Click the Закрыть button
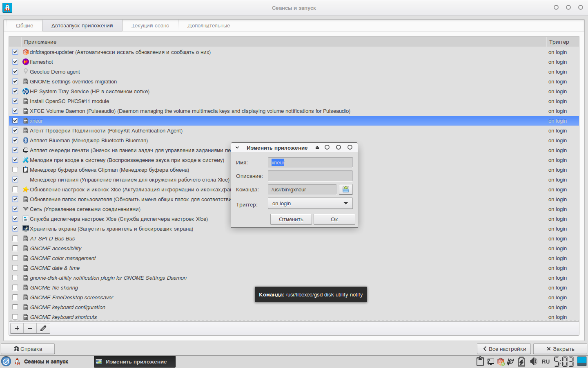The image size is (588, 368). point(560,349)
